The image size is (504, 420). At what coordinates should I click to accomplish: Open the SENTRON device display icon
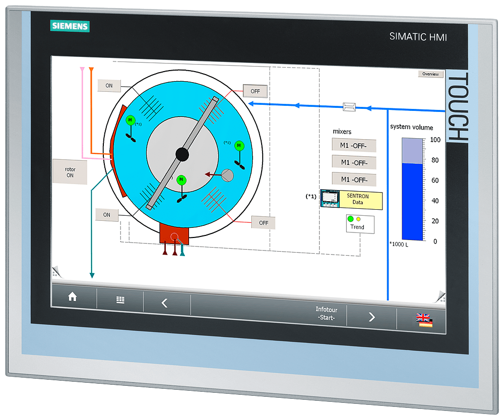tap(330, 199)
